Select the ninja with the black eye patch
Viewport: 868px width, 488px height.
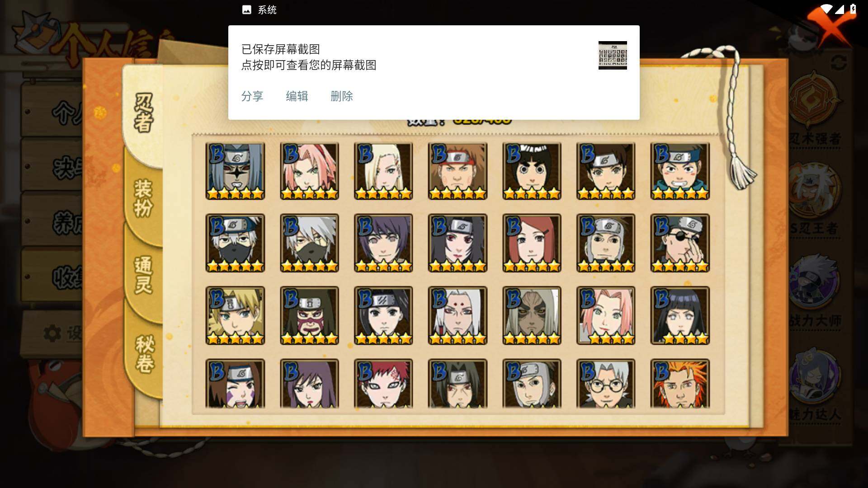pos(680,243)
